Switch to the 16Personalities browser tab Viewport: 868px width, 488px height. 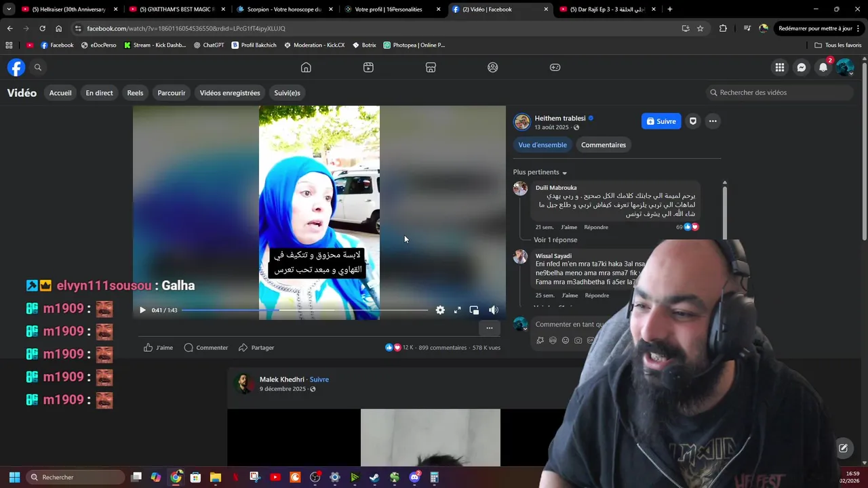(392, 9)
